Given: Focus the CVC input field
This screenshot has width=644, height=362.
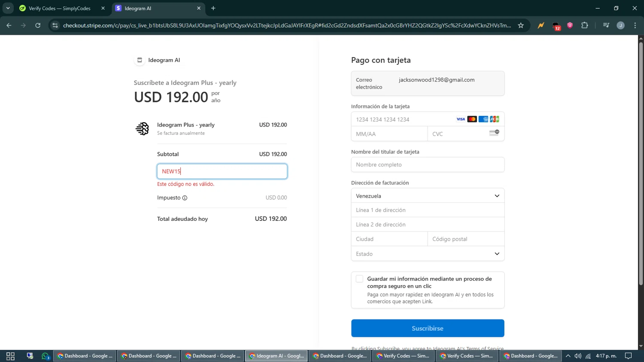Looking at the screenshot, I should pos(466,134).
